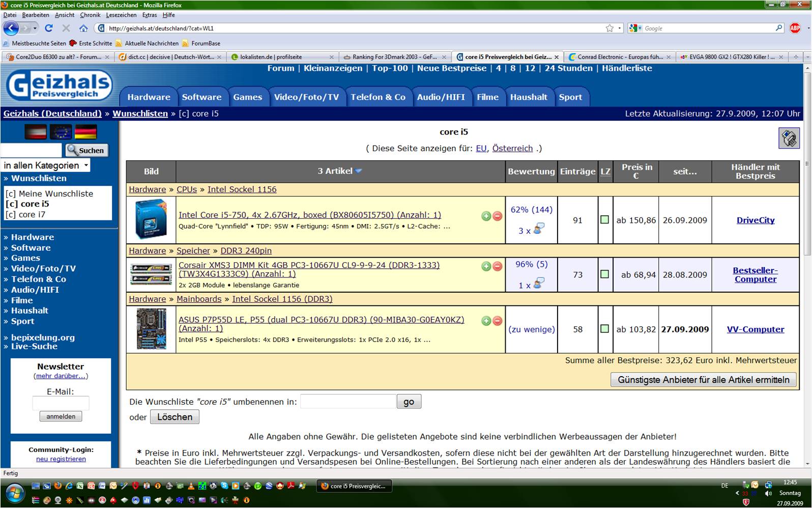Increase quantity of Intel Core i5-750 (green plus)

click(486, 216)
